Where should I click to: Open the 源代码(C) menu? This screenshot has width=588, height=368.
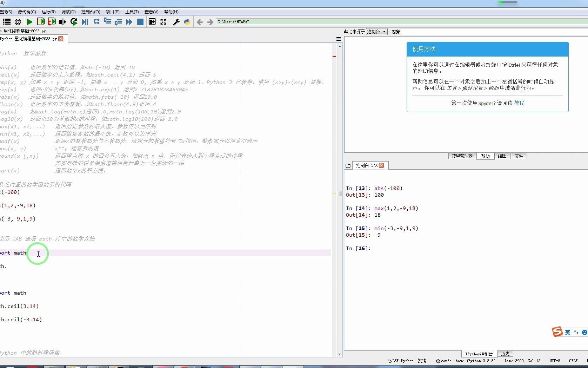pyautogui.click(x=27, y=12)
